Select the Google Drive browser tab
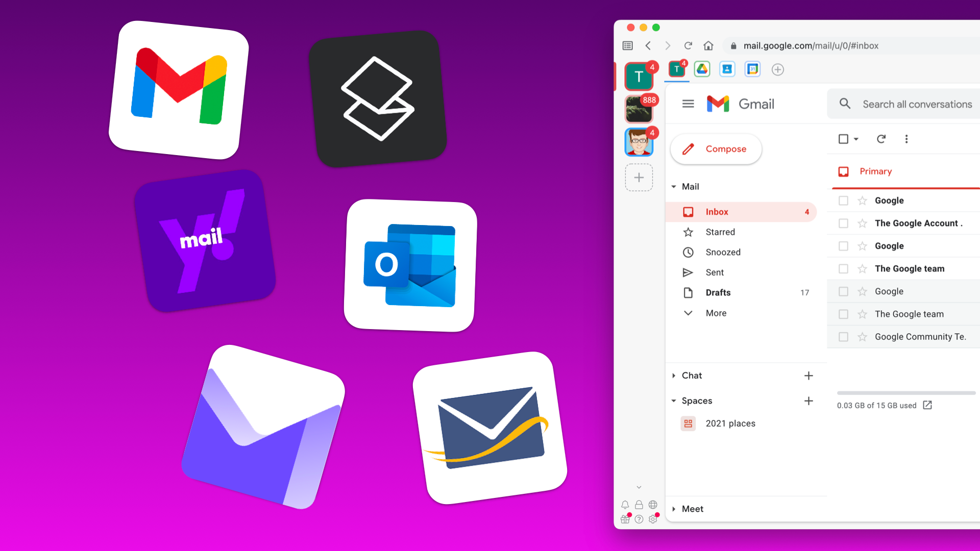Viewport: 980px width, 551px height. click(703, 69)
